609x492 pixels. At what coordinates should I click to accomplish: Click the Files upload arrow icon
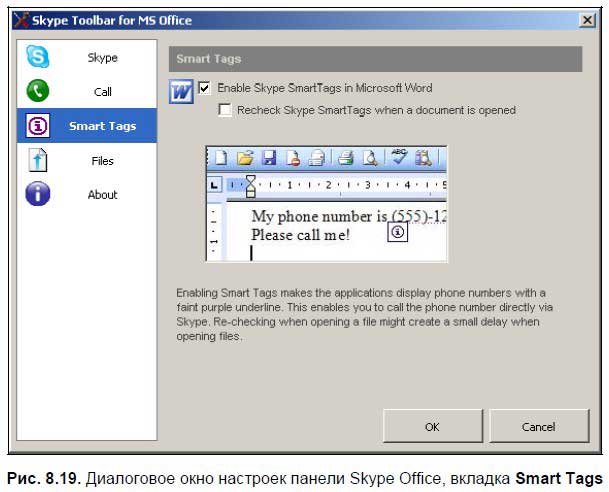pyautogui.click(x=38, y=161)
